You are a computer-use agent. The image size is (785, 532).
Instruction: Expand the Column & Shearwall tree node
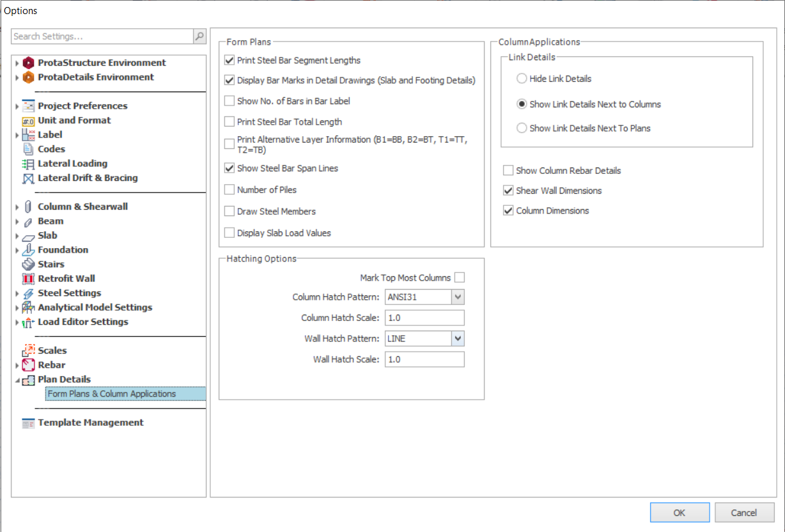[17, 207]
